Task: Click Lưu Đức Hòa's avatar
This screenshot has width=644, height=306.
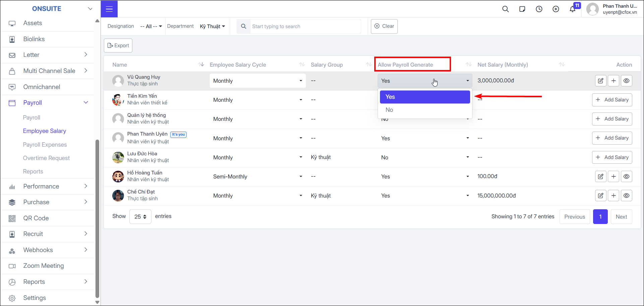Action: click(x=118, y=157)
